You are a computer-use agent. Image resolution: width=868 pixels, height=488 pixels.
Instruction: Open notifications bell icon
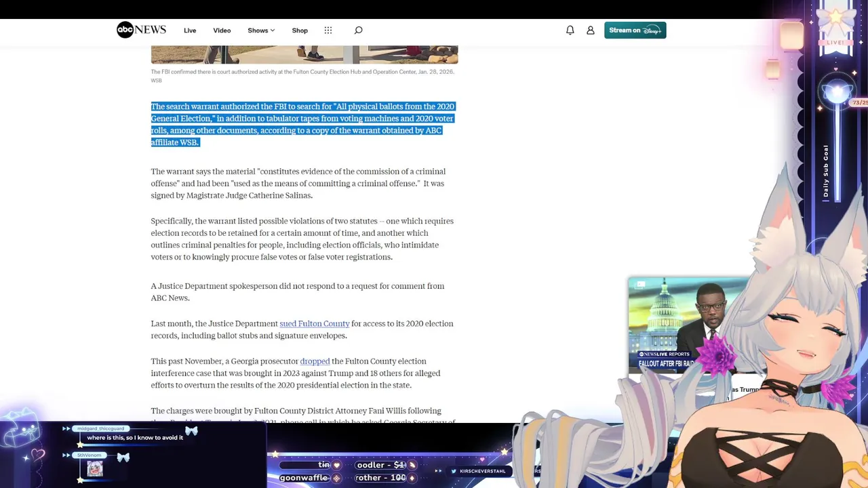(x=570, y=30)
